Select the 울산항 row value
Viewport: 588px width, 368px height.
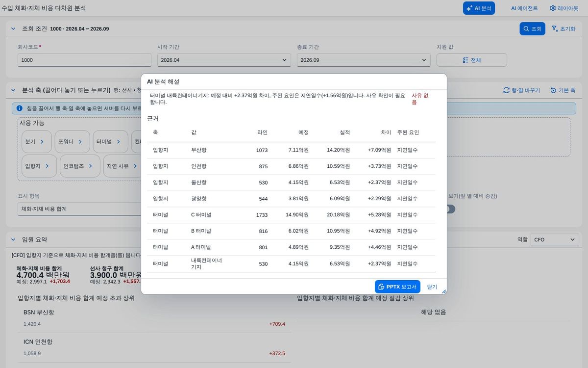(x=199, y=183)
